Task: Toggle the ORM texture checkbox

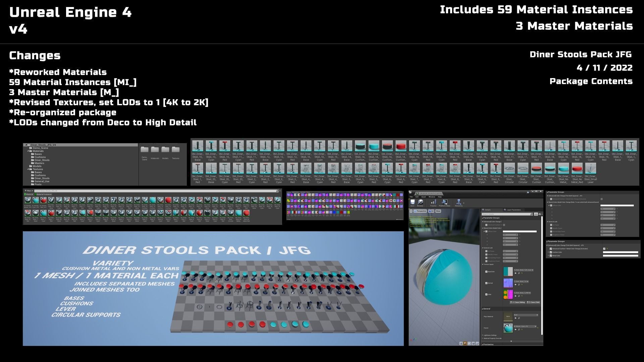Action: point(486,294)
